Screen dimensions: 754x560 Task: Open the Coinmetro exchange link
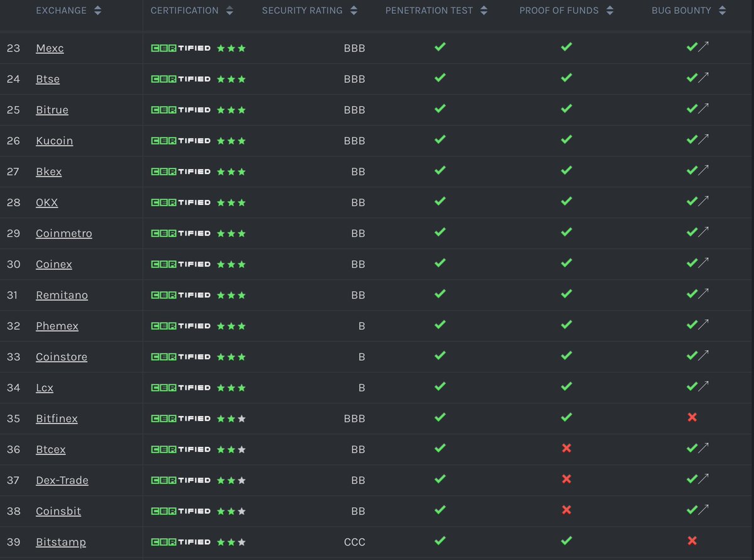64,233
